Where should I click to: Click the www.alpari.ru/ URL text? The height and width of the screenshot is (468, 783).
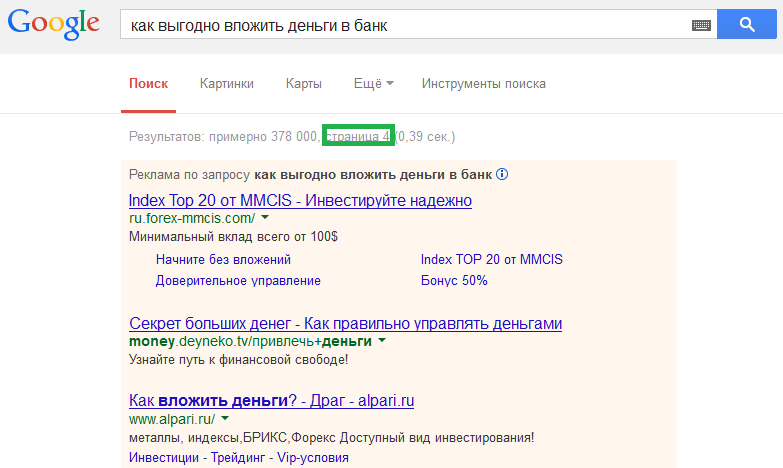[x=172, y=419]
